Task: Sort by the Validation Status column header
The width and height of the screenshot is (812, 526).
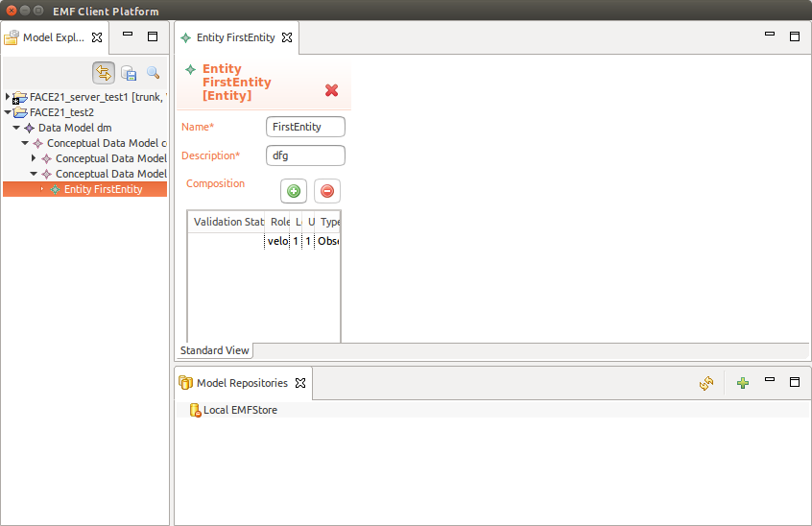Action: pos(227,222)
